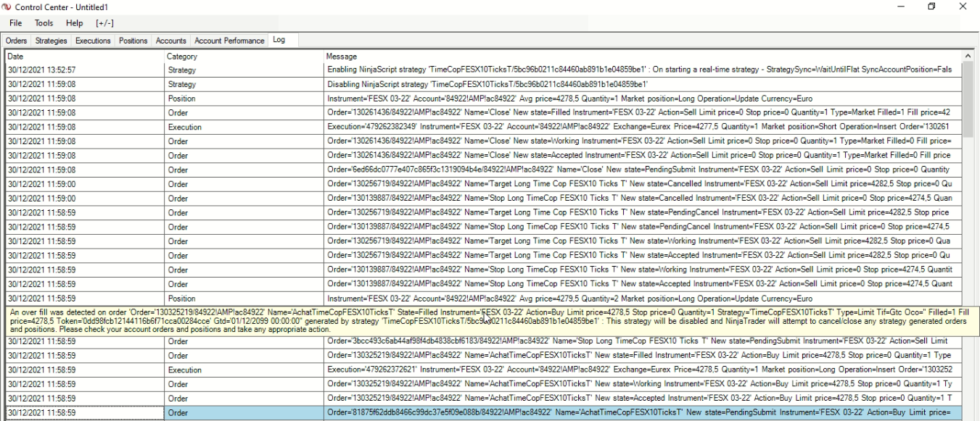Viewport: 980px width, 421px height.
Task: Select the Stop Long message with state PendingCancel
Action: (643, 226)
